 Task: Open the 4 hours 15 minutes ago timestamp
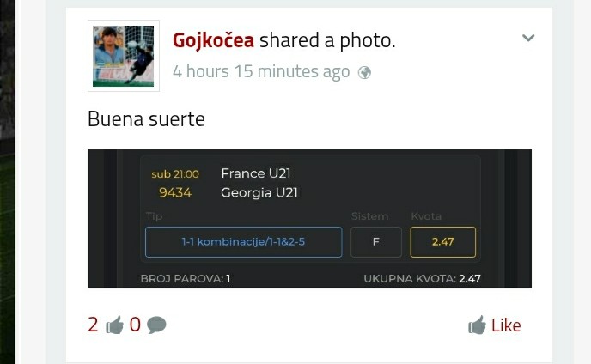(x=261, y=71)
